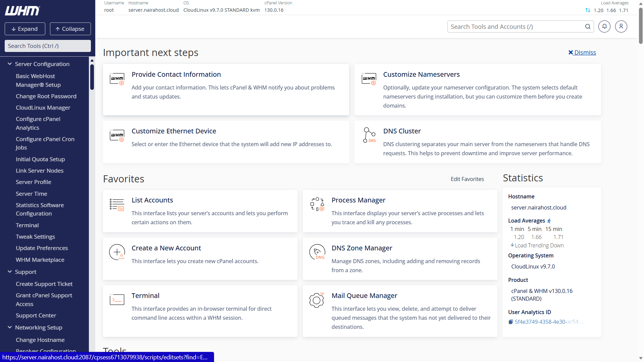Viewport: 644px width, 362px height.
Task: Open Server Time in sidebar
Action: pyautogui.click(x=32, y=194)
